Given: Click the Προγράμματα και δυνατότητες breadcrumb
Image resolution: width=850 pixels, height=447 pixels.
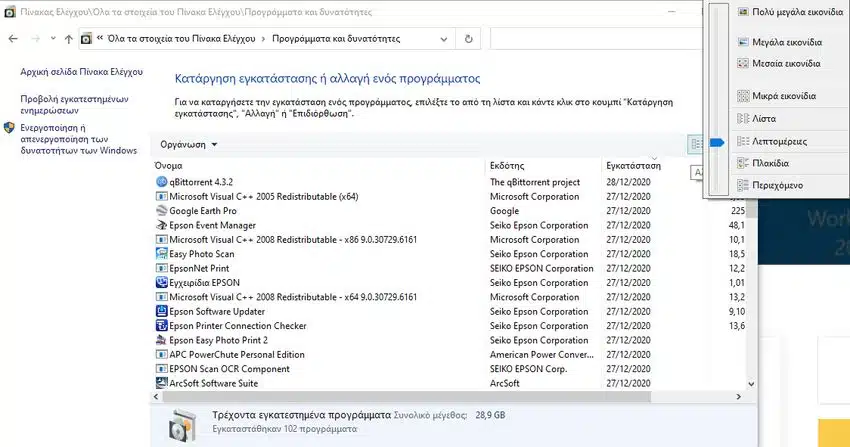Looking at the screenshot, I should 336,39.
